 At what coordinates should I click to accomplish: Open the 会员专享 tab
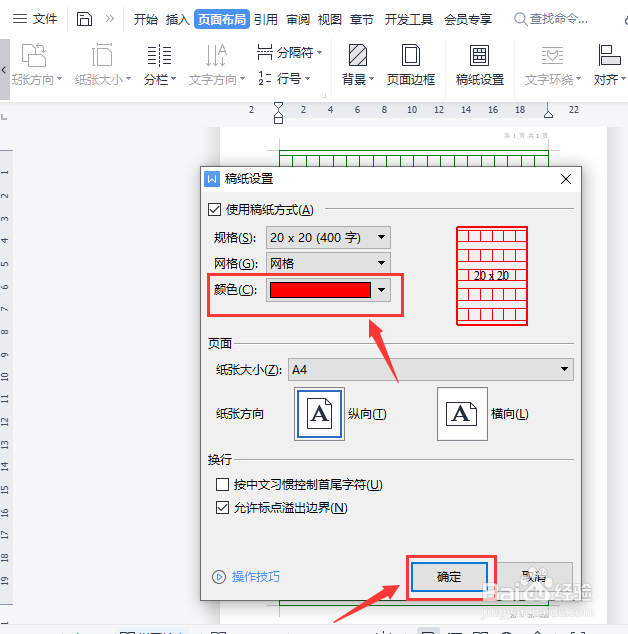point(468,19)
